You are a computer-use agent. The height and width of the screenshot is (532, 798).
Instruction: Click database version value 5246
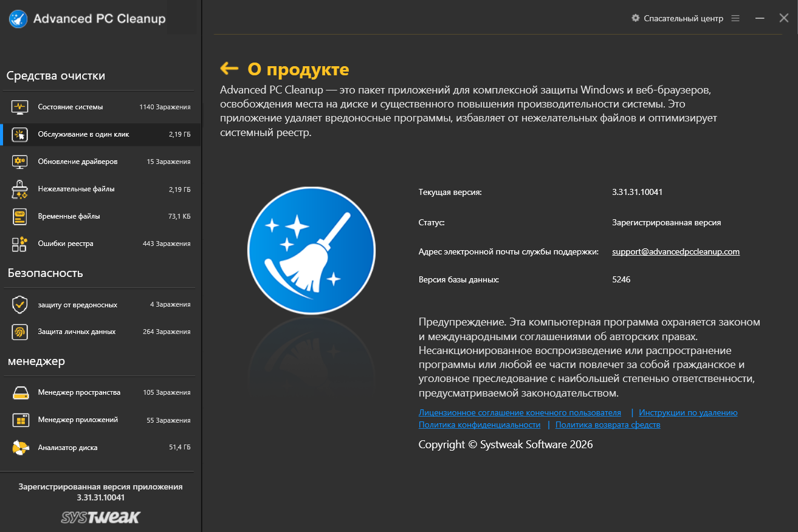(x=621, y=280)
